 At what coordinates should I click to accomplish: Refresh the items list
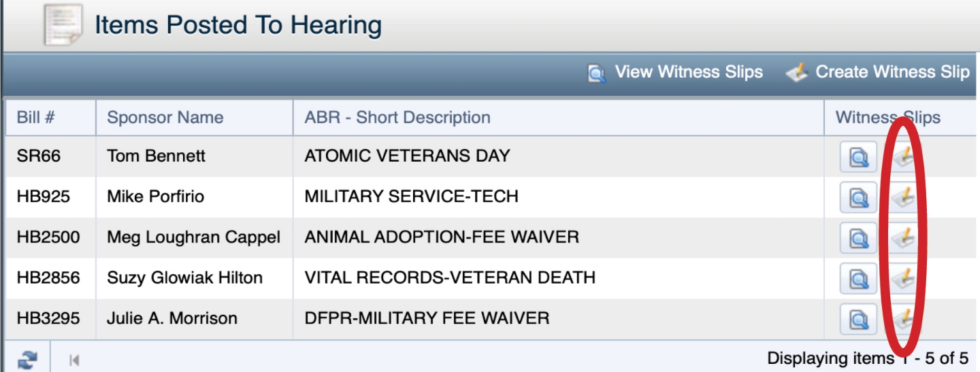point(28,360)
